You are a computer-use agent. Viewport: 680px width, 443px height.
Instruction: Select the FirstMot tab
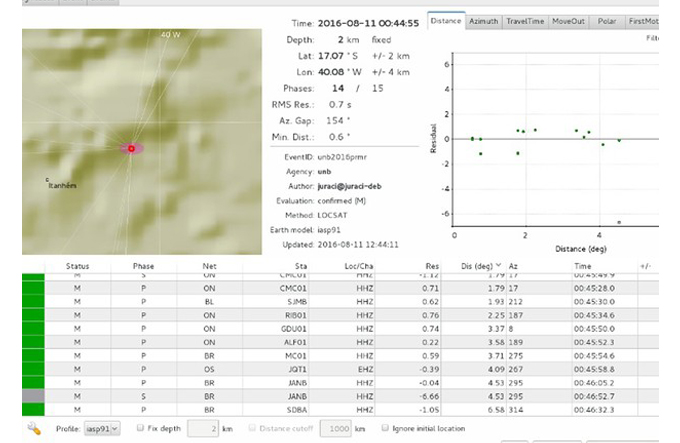[643, 21]
